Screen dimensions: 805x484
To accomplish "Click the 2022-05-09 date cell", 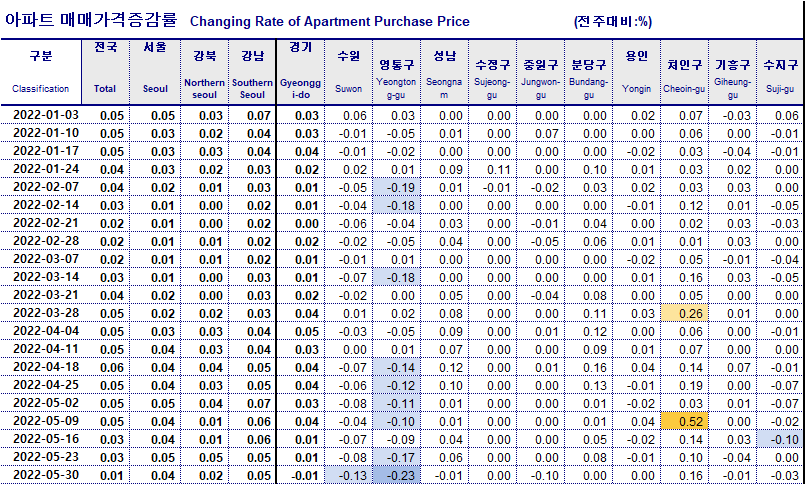I will (41, 421).
